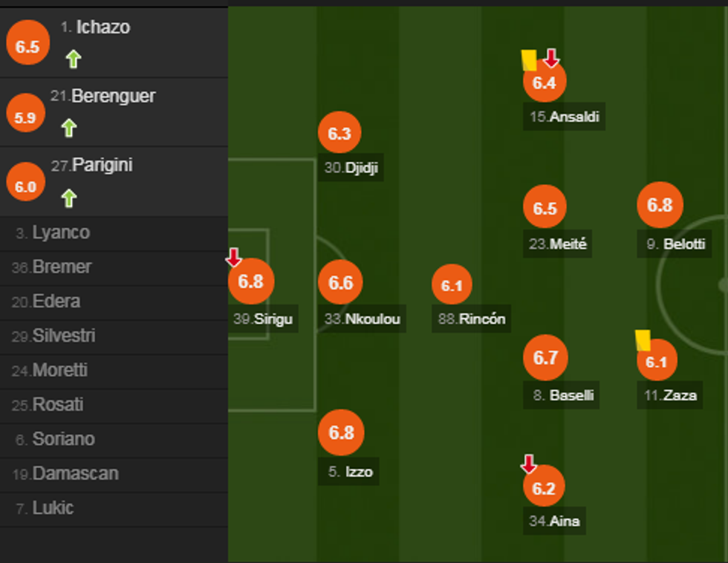Image resolution: width=728 pixels, height=563 pixels.
Task: Click green sub-in arrow under Berenguer
Action: [x=68, y=128]
